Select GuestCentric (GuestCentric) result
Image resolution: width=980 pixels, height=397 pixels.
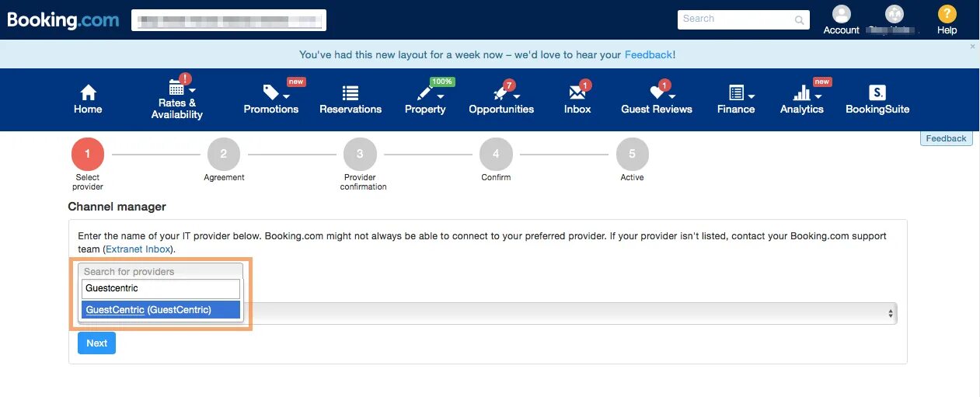point(161,309)
